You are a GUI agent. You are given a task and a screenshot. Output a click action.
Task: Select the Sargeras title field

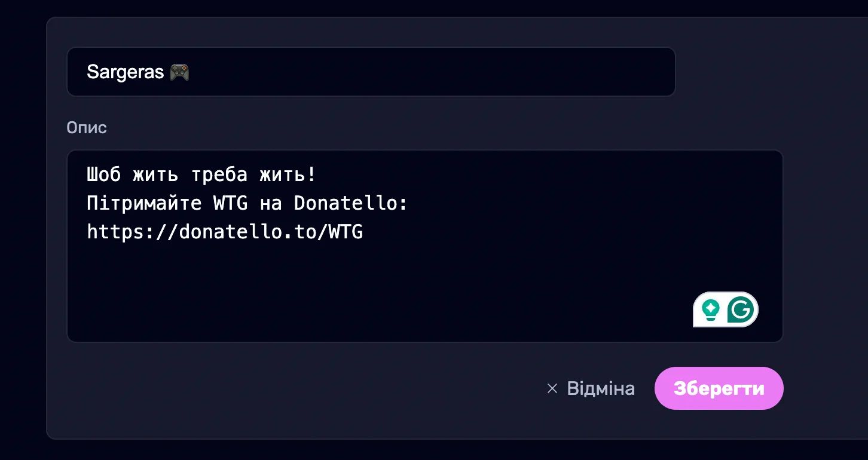point(371,71)
